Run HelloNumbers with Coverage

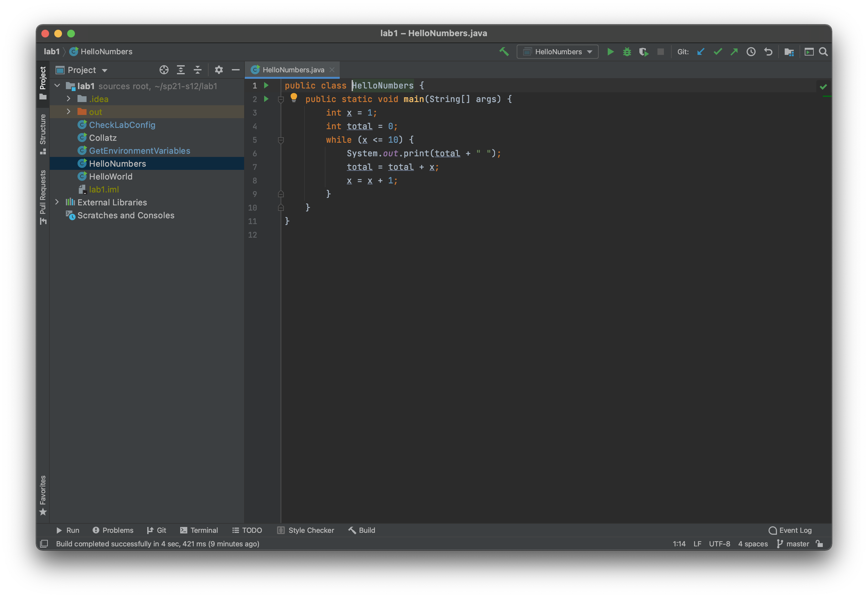(x=644, y=52)
